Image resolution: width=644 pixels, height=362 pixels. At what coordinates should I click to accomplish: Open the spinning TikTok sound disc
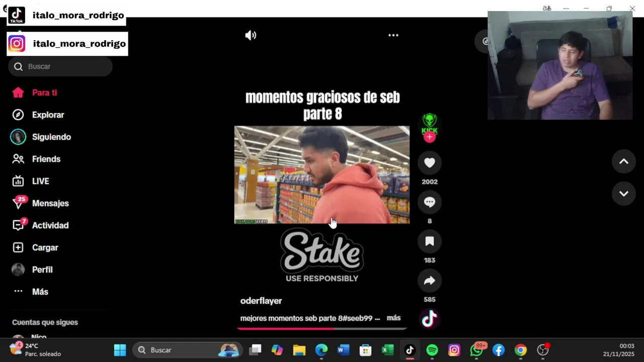tap(429, 319)
